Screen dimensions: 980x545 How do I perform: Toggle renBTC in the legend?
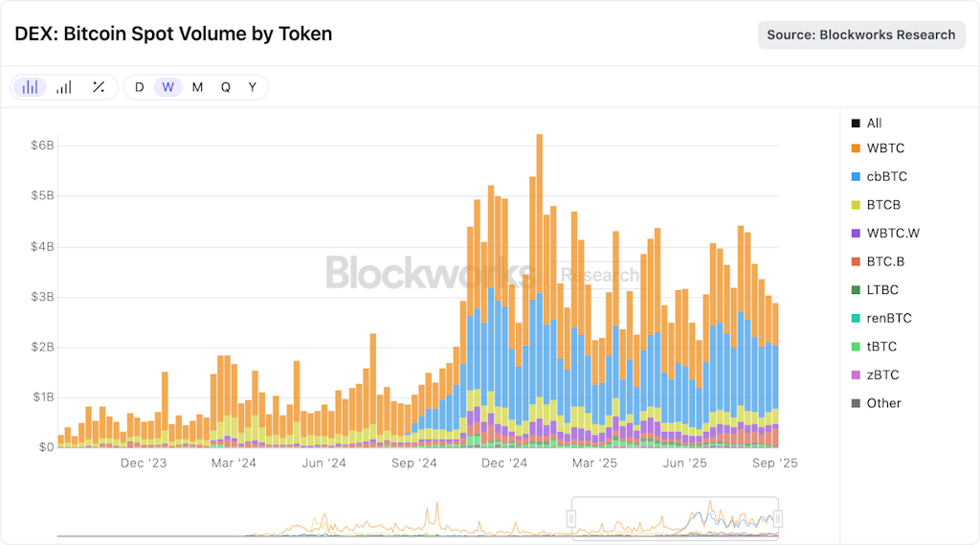tap(881, 318)
